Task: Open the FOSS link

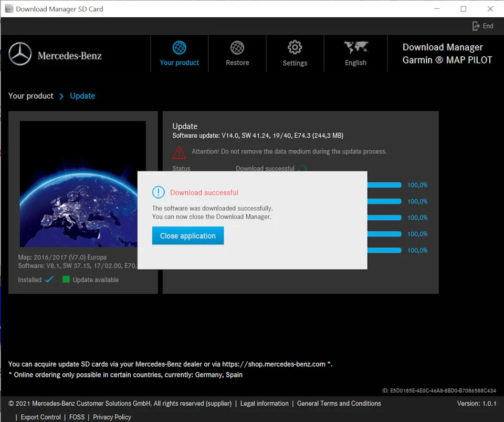Action: 77,417
